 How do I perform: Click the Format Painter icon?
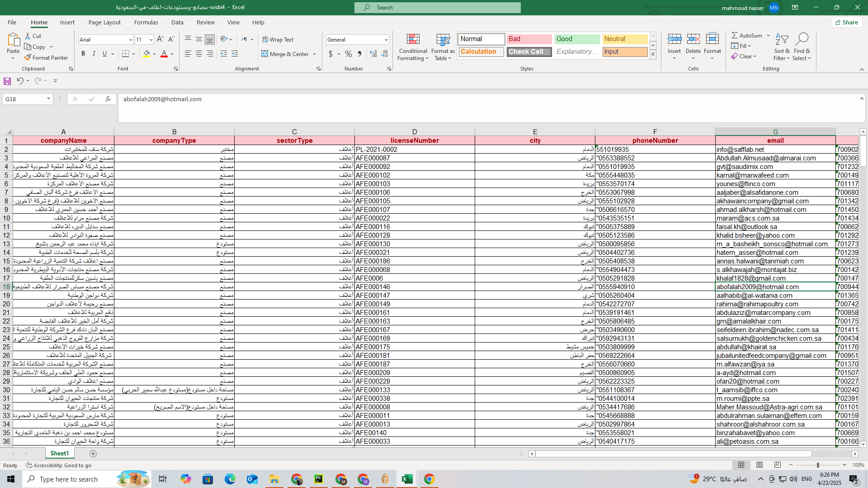(28, 58)
